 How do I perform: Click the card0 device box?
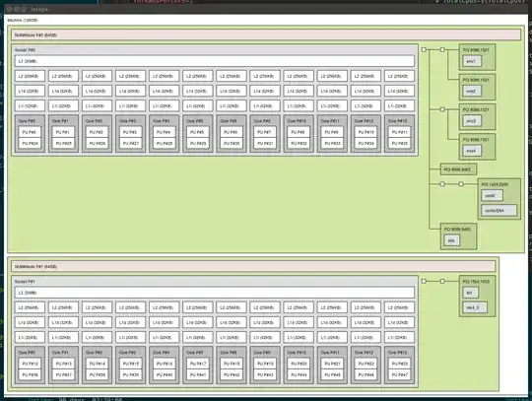[492, 195]
